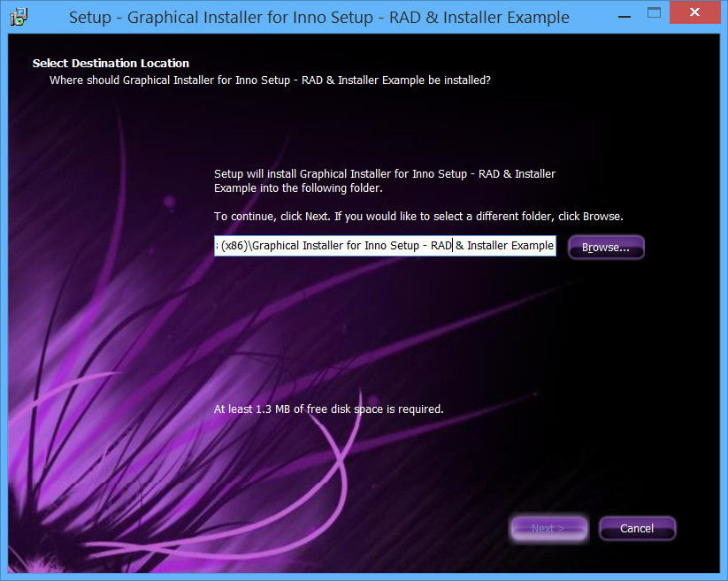Close the Setup window

click(x=694, y=12)
